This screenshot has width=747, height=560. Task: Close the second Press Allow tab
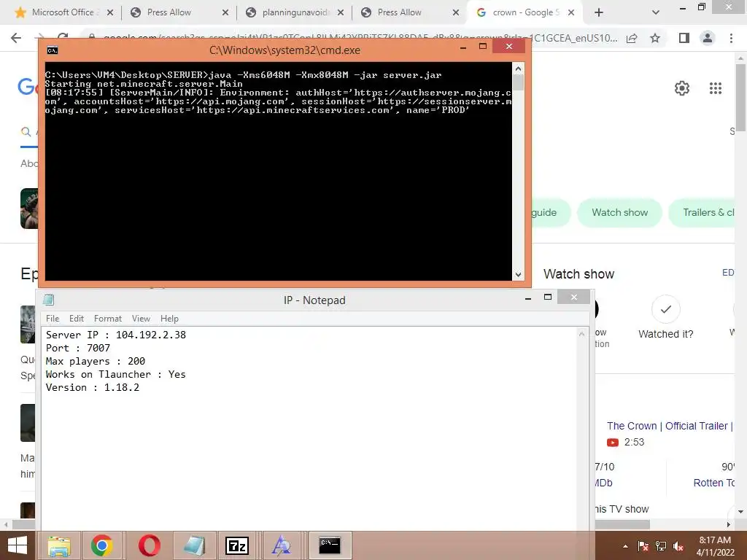456,13
